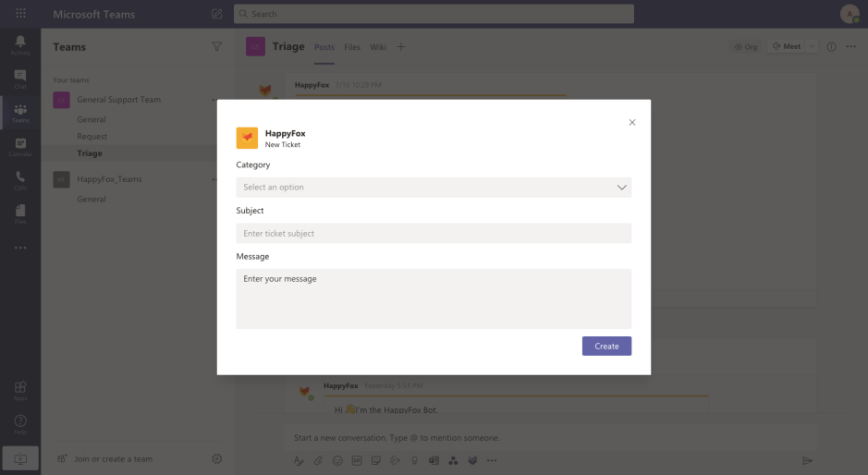The width and height of the screenshot is (868, 475).
Task: Open the sticker picker
Action: click(x=376, y=460)
